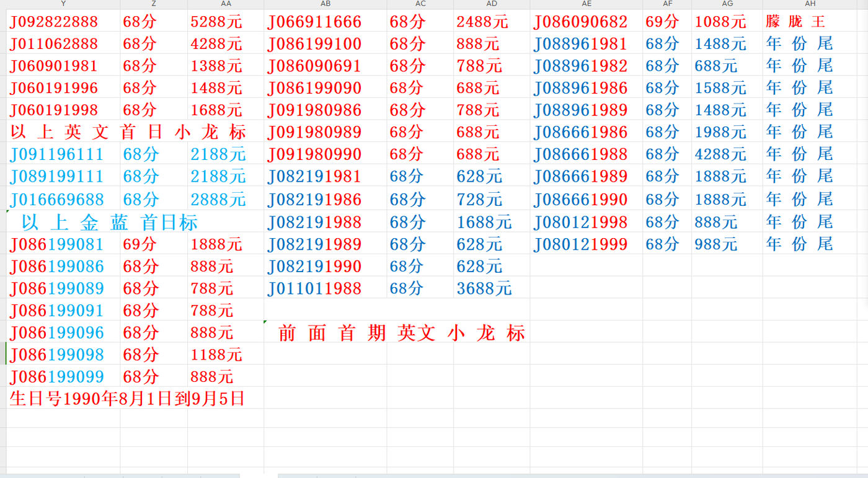Screen dimensions: 868x478
Task: Select column Y header
Action: pos(63,4)
